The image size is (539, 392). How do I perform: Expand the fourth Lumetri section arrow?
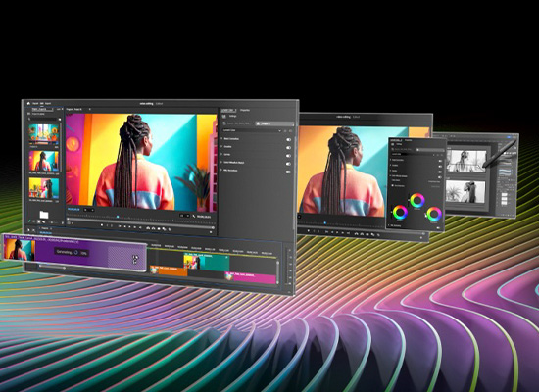(x=221, y=162)
